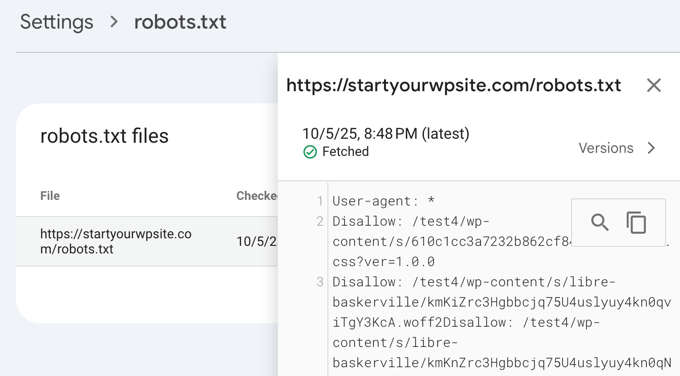Image resolution: width=680 pixels, height=376 pixels.
Task: Click the Checked column header
Action: pyautogui.click(x=257, y=196)
